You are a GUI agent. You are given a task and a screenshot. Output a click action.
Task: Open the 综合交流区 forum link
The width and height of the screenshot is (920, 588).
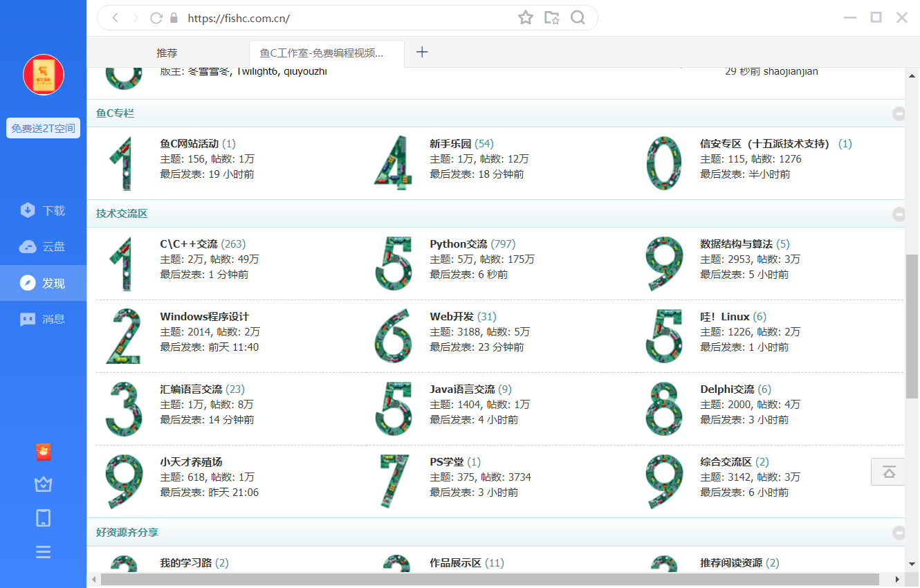726,462
